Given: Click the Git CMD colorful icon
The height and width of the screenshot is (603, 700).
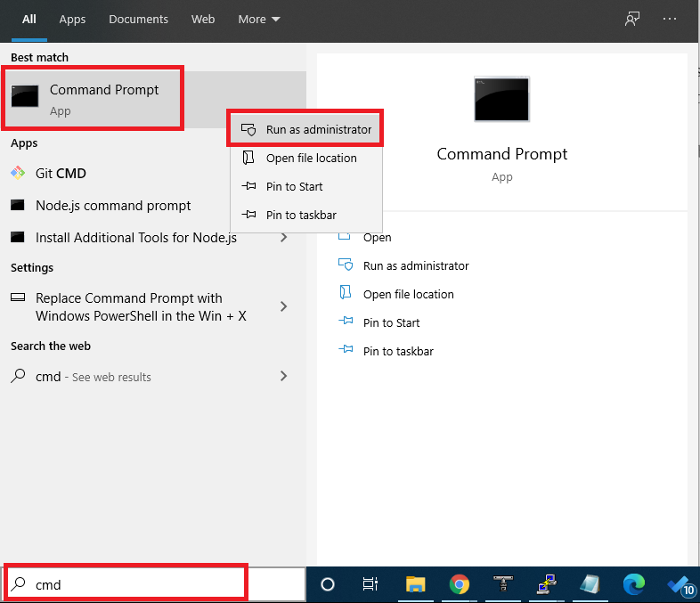Looking at the screenshot, I should tap(18, 173).
